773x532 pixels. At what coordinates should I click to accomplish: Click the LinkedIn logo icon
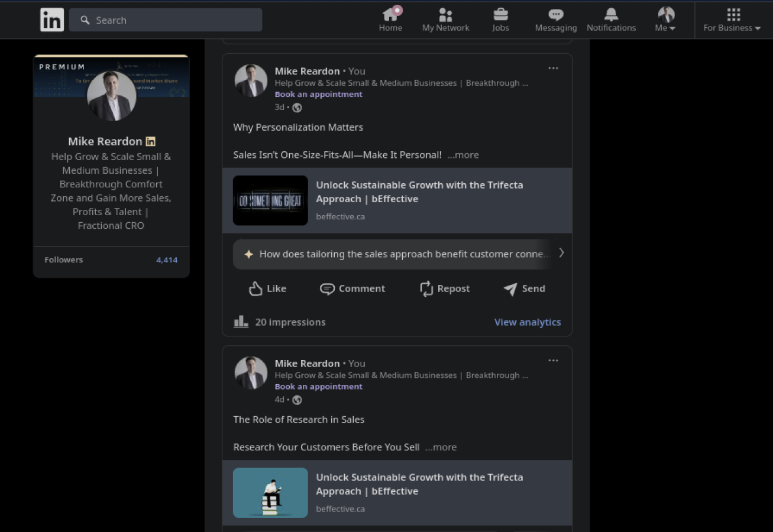coord(52,20)
